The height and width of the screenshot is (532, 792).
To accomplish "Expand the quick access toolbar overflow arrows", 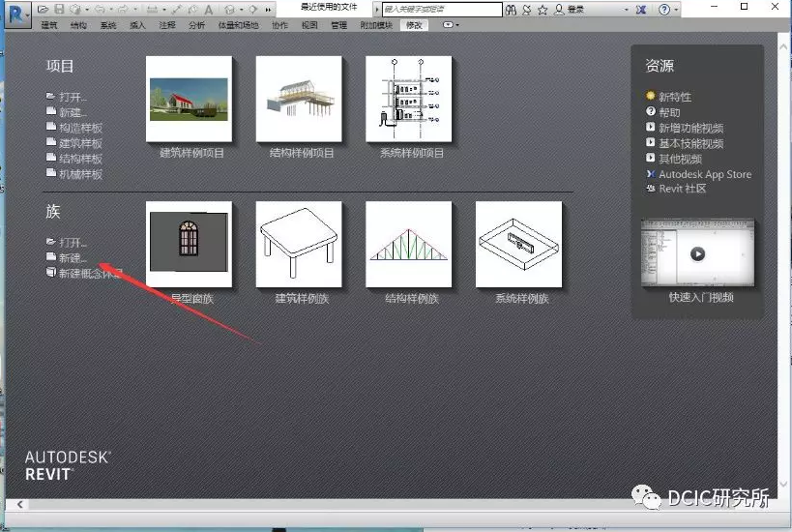I will point(268,10).
